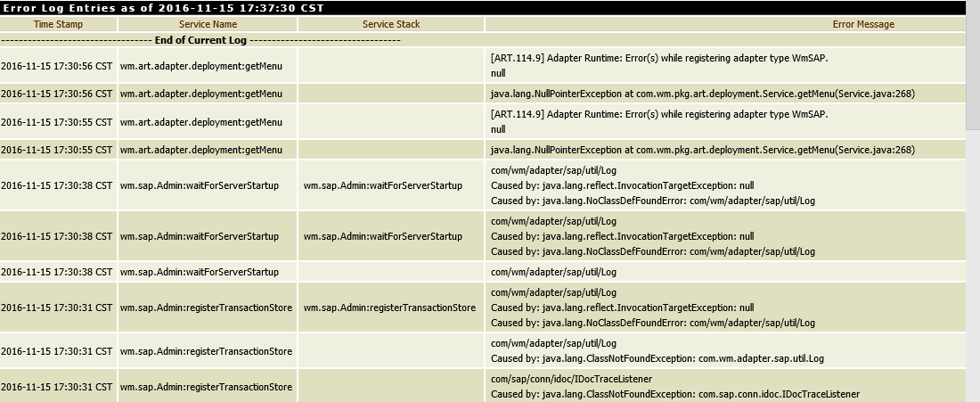
Task: Click getMenu service name in 17:30:56 ART.114.9 row
Action: pyautogui.click(x=201, y=65)
